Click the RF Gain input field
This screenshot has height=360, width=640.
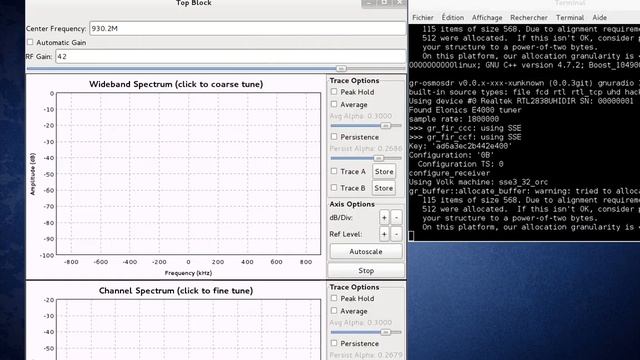[x=231, y=56]
